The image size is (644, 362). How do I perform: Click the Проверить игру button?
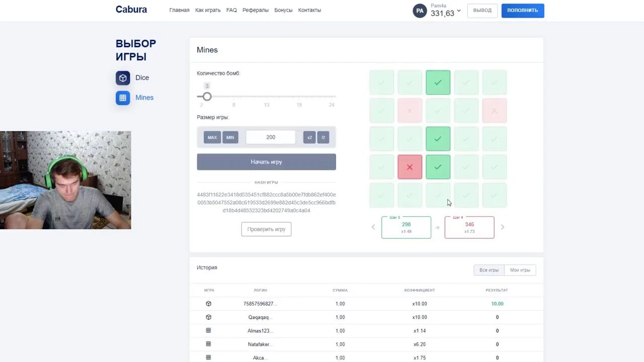[266, 229]
